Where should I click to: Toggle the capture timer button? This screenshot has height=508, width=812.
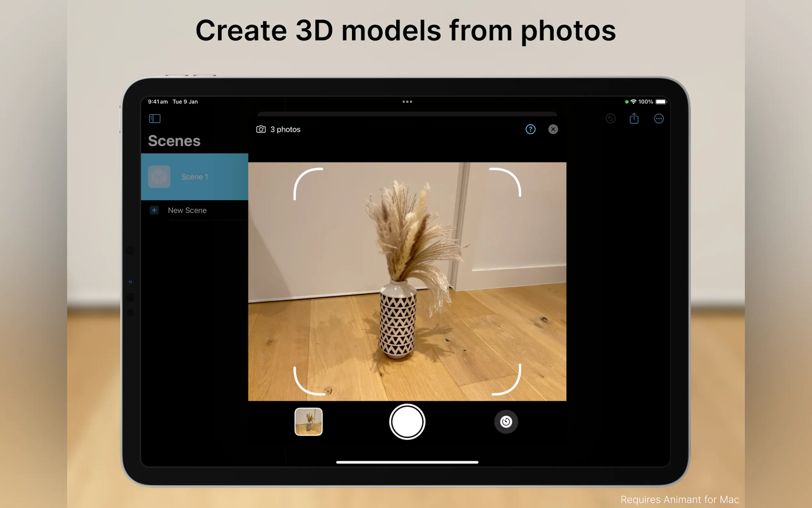506,422
